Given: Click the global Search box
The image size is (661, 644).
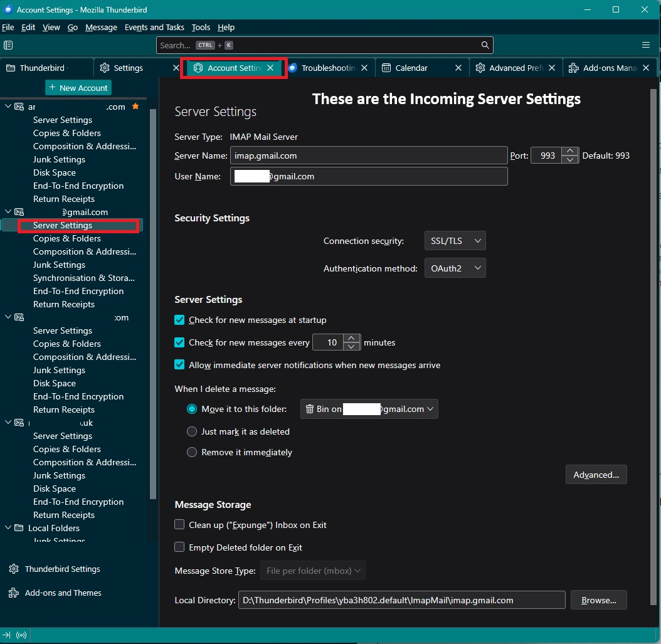Looking at the screenshot, I should [x=325, y=45].
